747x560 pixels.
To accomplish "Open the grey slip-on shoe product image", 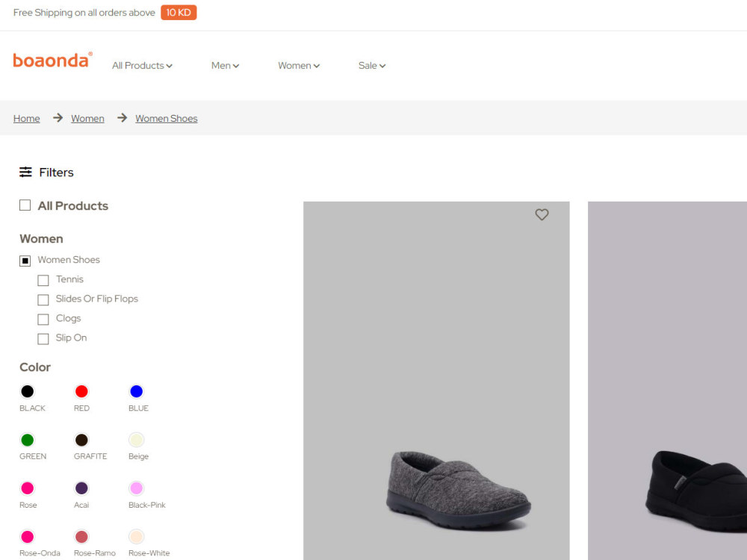I will click(436, 381).
